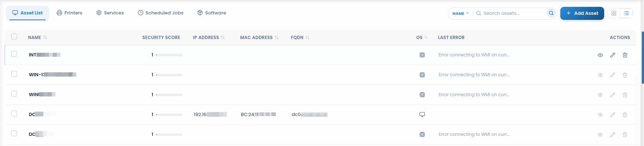Viewport: 644px width, 146px height.
Task: Click the security score bar of INT asset
Action: [169, 55]
